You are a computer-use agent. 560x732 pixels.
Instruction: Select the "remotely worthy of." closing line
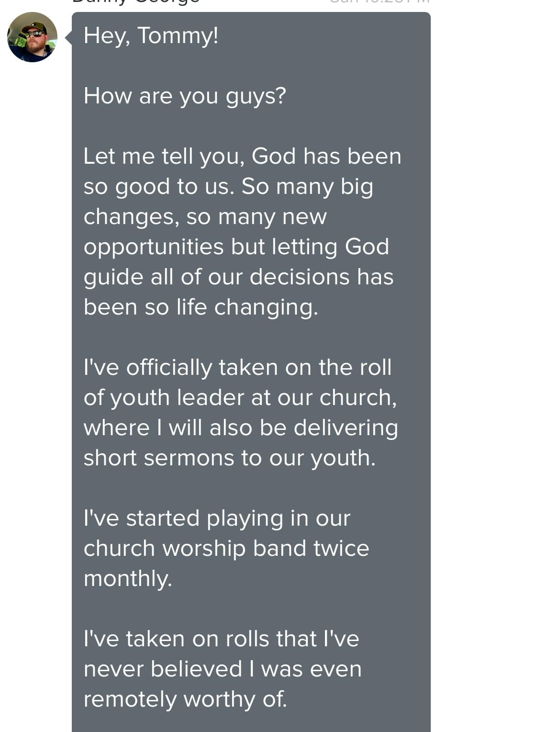pyautogui.click(x=185, y=699)
